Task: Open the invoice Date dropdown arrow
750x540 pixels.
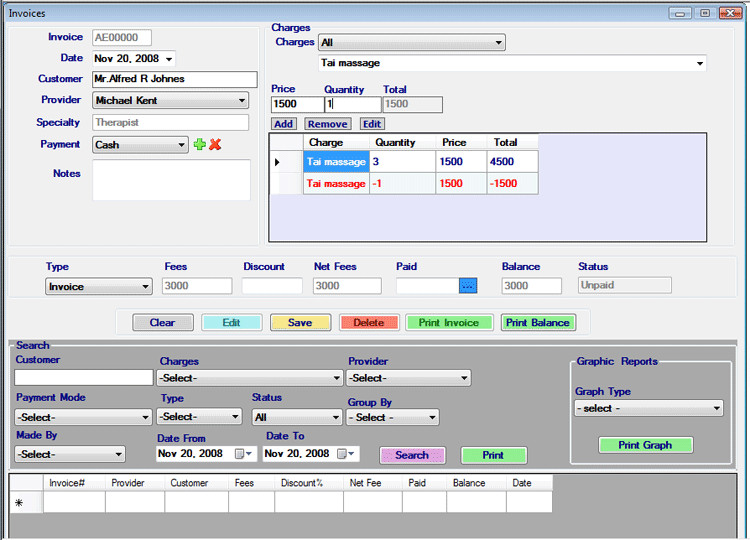Action: (169, 59)
